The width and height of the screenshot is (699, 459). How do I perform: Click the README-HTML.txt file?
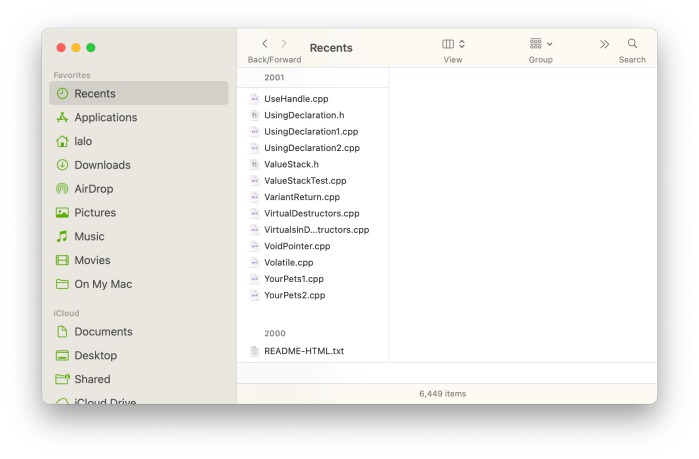[303, 351]
